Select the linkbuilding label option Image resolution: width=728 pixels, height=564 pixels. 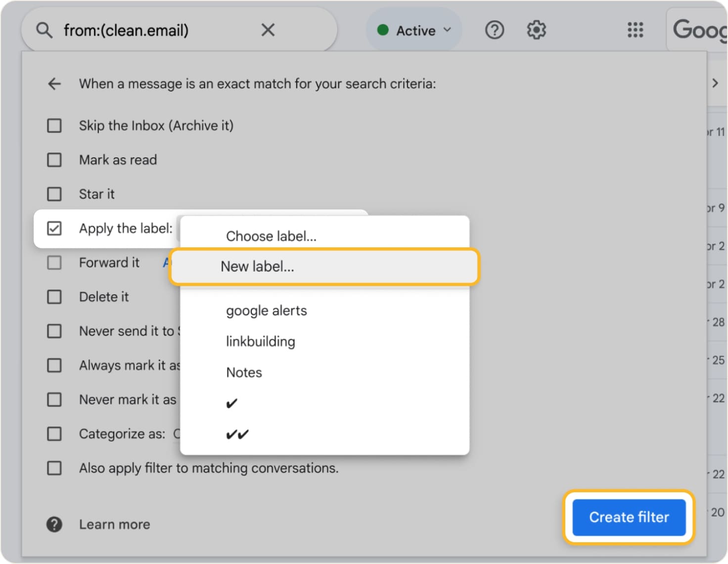(260, 341)
